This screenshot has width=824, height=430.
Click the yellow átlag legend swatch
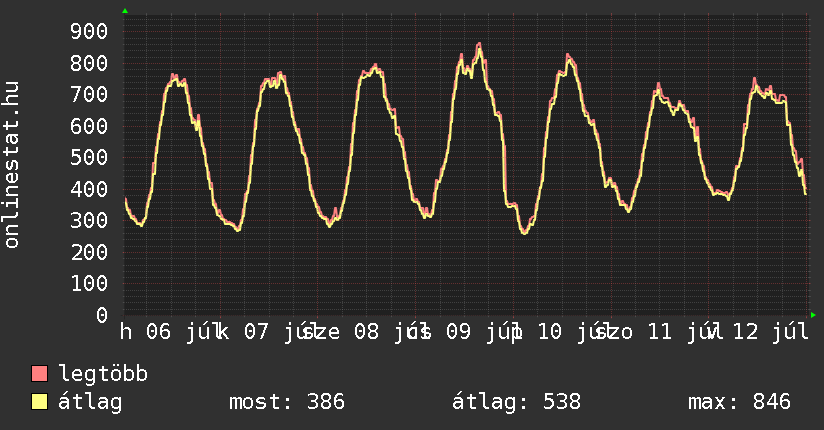[39, 402]
